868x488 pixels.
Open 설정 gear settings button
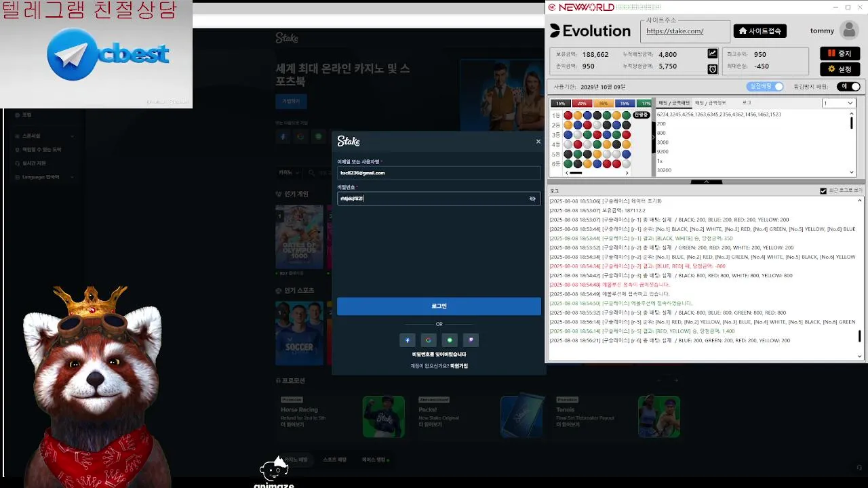point(840,69)
